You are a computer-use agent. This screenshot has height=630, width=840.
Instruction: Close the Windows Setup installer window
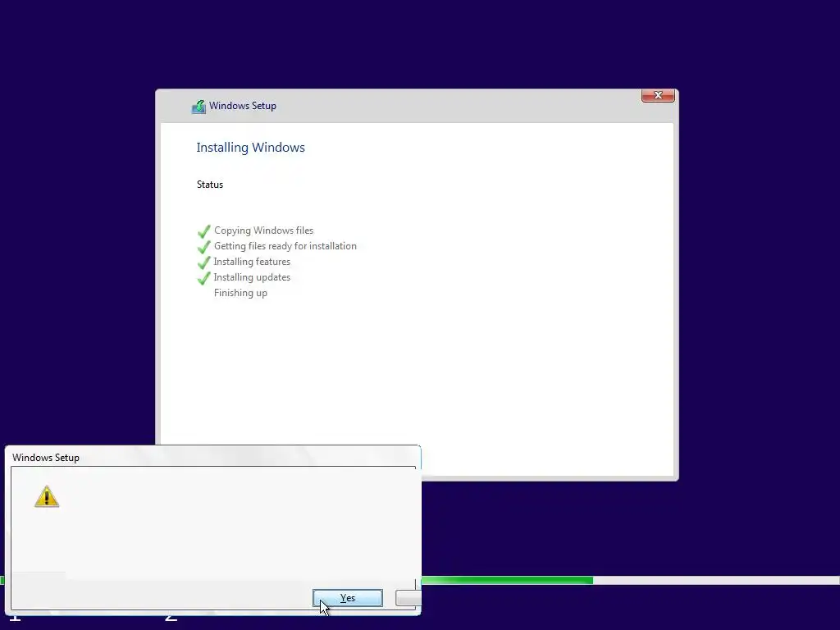coord(658,95)
